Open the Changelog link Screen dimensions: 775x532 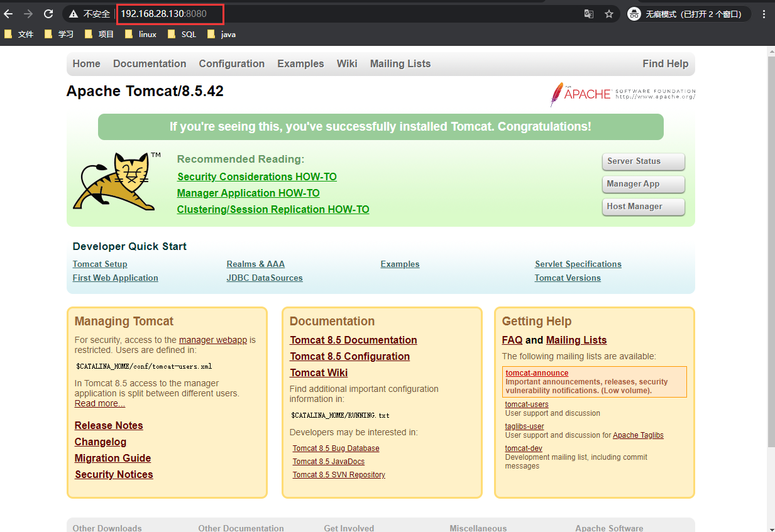coord(101,442)
